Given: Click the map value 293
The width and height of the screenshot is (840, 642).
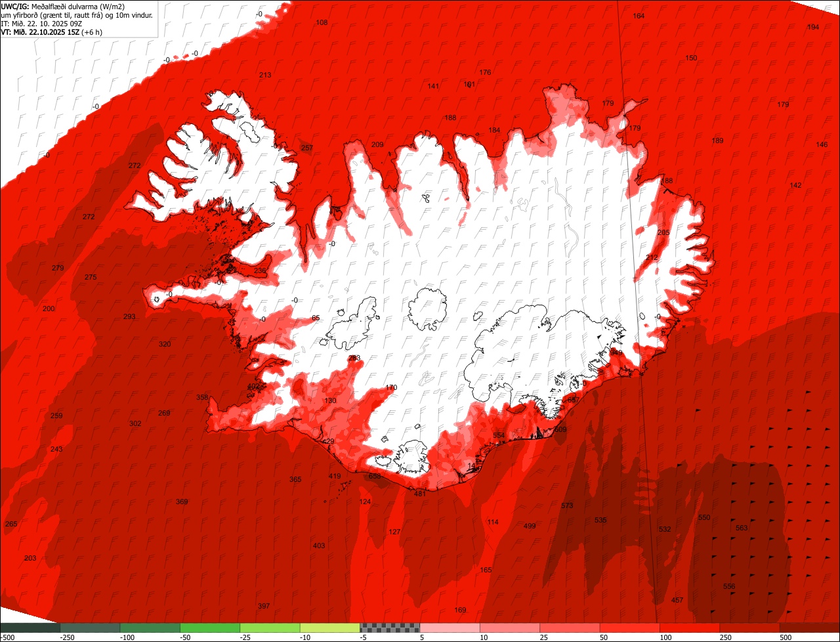Looking at the screenshot, I should 129,316.
